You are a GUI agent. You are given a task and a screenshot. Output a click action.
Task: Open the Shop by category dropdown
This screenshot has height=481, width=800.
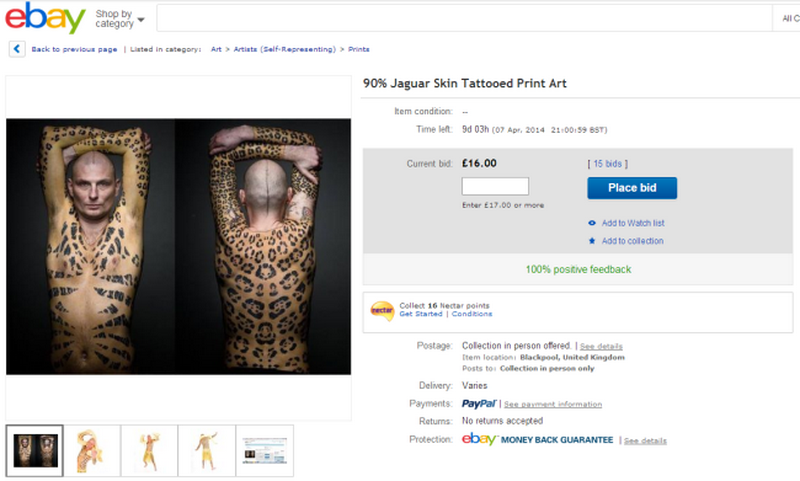pos(120,18)
